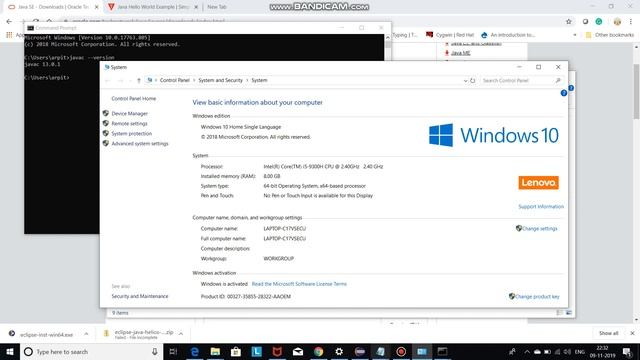Image resolution: width=640 pixels, height=360 pixels.
Task: Open Chrome profile avatar
Action: click(617, 21)
